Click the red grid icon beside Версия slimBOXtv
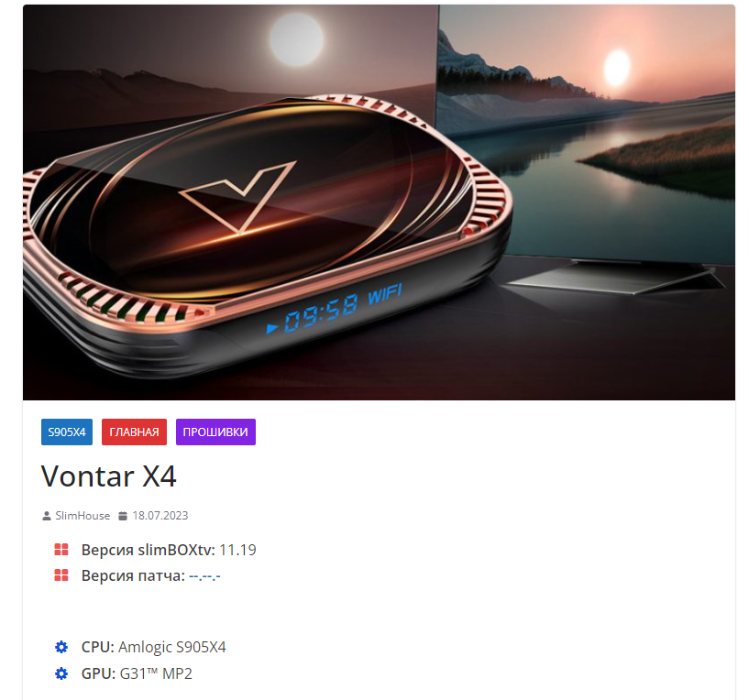Screen dimensions: 749x700 (61, 550)
